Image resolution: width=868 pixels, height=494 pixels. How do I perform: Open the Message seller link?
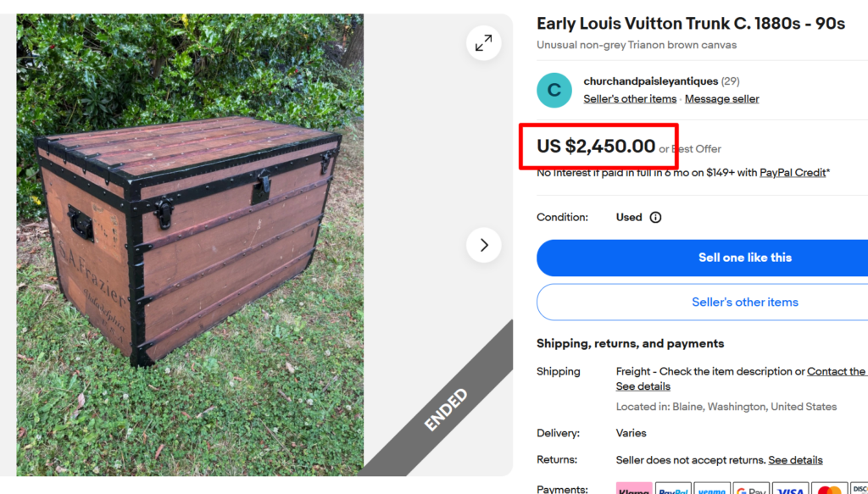click(721, 98)
